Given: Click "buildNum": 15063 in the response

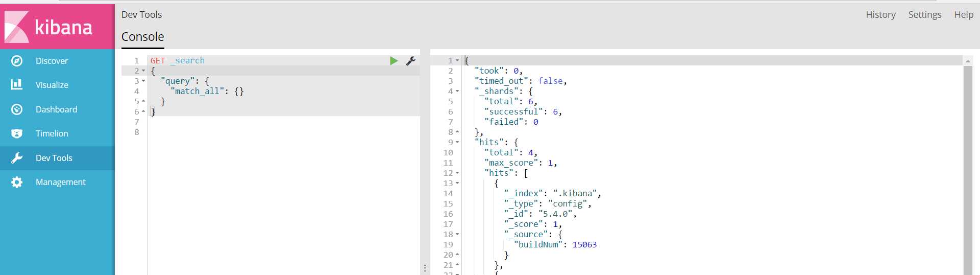Looking at the screenshot, I should pyautogui.click(x=555, y=244).
